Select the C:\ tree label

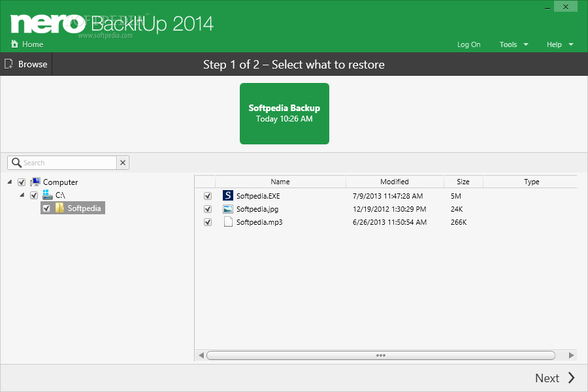(60, 195)
